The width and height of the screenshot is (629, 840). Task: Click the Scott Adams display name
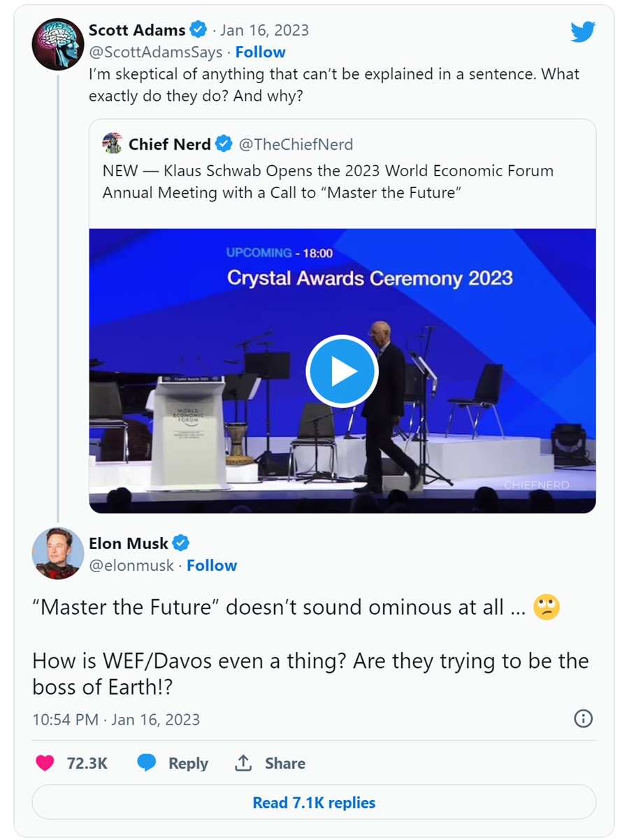pyautogui.click(x=137, y=30)
